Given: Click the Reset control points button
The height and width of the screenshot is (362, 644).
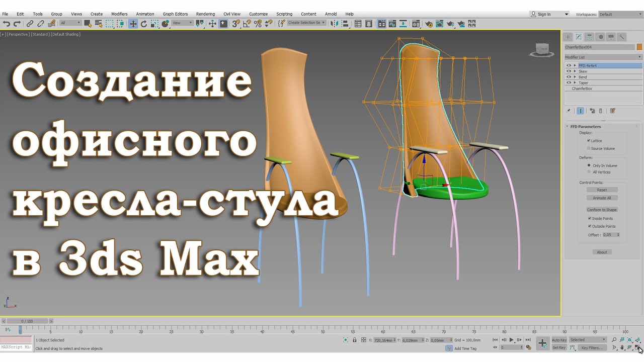Looking at the screenshot, I should click(602, 190).
